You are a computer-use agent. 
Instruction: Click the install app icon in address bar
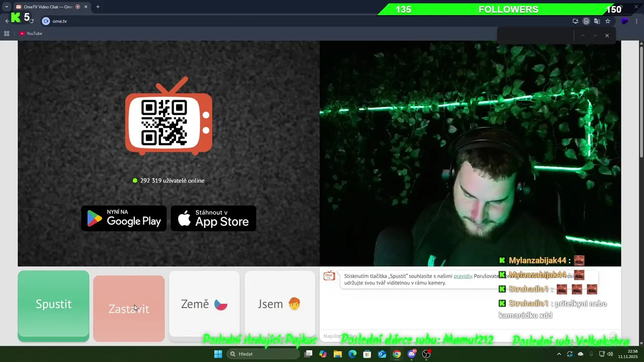(575, 21)
